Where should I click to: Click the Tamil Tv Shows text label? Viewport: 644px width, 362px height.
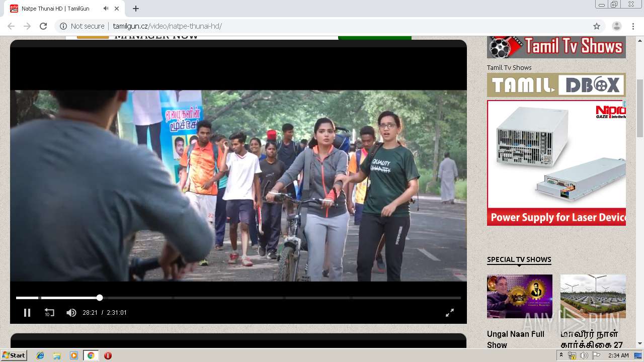point(509,67)
